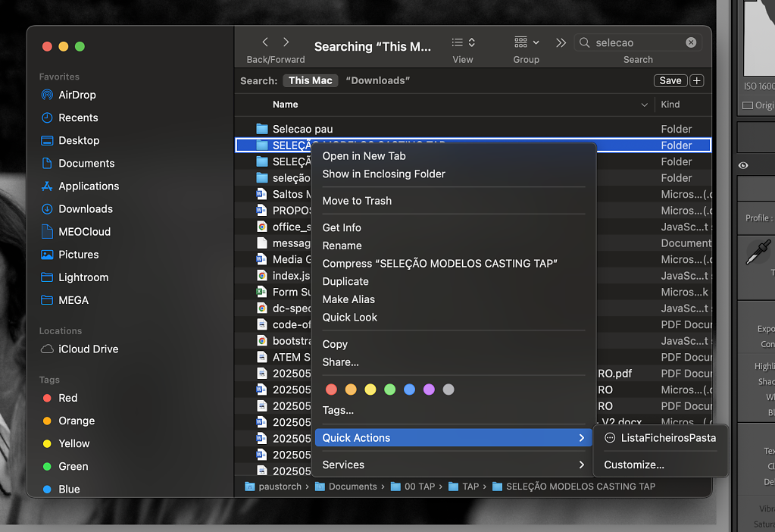The width and height of the screenshot is (775, 532).
Task: Open AirDrop in the Finder sidebar
Action: 77,95
